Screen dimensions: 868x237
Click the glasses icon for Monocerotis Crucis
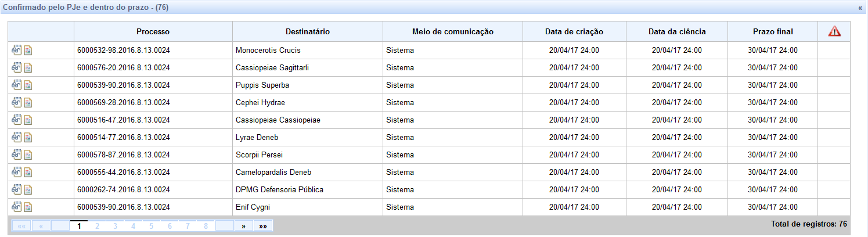tap(16, 51)
